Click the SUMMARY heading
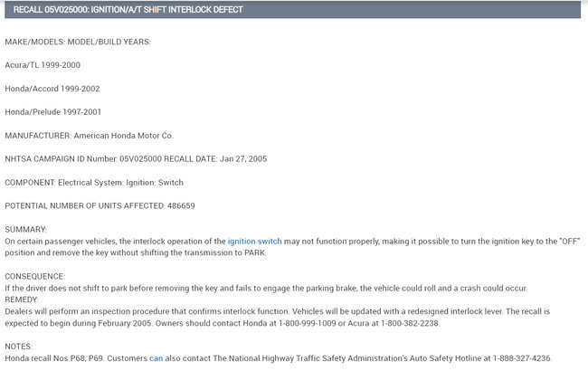Screen dimensions: 588x371 pyautogui.click(x=25, y=230)
